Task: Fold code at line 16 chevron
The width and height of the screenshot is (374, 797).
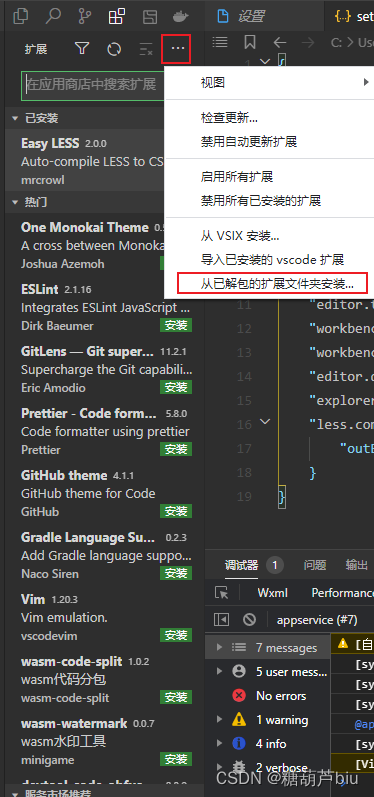Action: [265, 421]
